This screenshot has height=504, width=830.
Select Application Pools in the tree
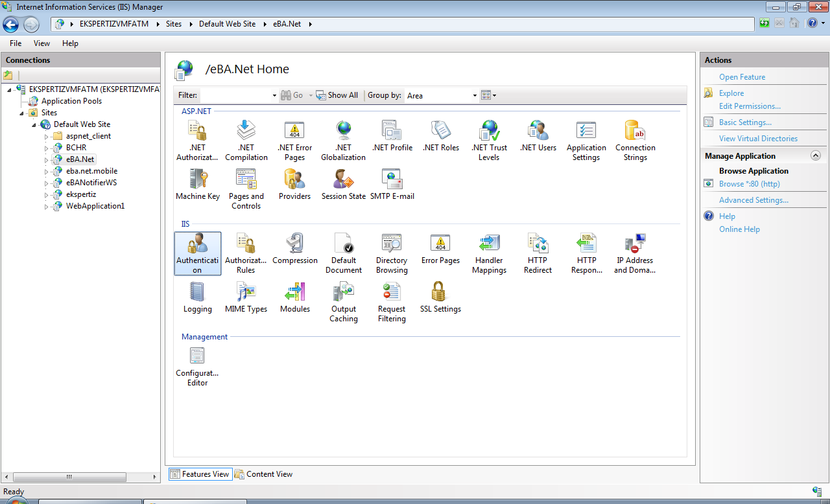tap(71, 101)
